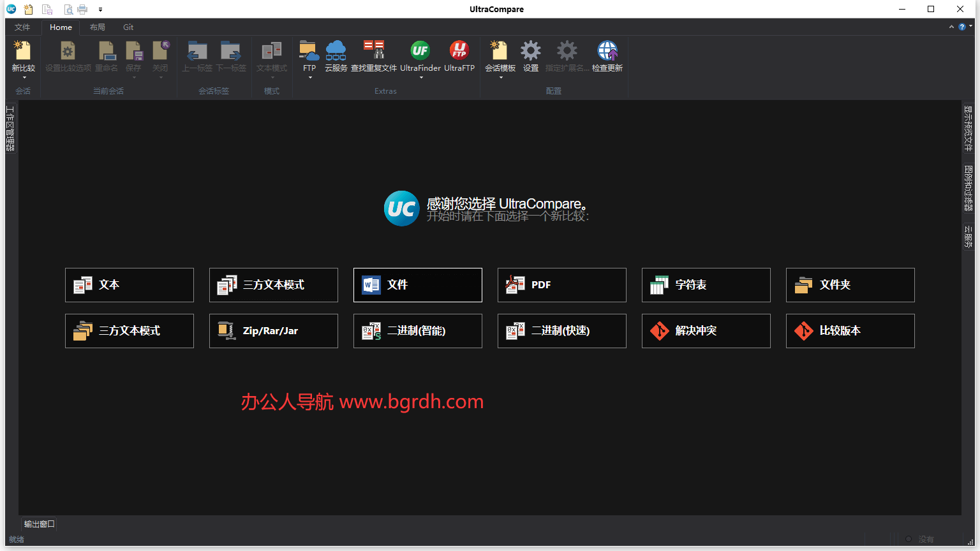The height and width of the screenshot is (551, 980).
Task: Click the blue help question mark icon
Action: pos(962,27)
